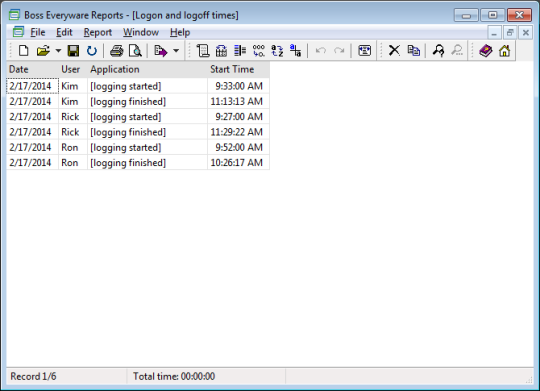Viewport: 540px width, 391px height.
Task: Click the 000 number grouping toolbar icon
Action: point(258,51)
